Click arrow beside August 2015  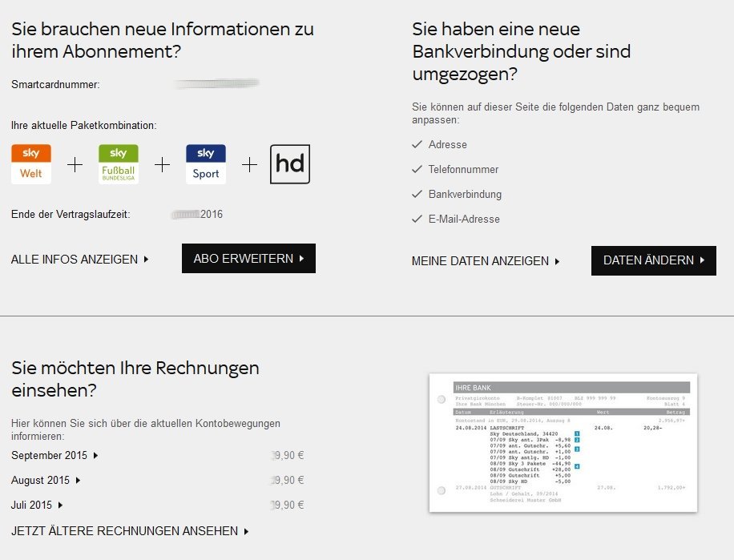(x=78, y=480)
